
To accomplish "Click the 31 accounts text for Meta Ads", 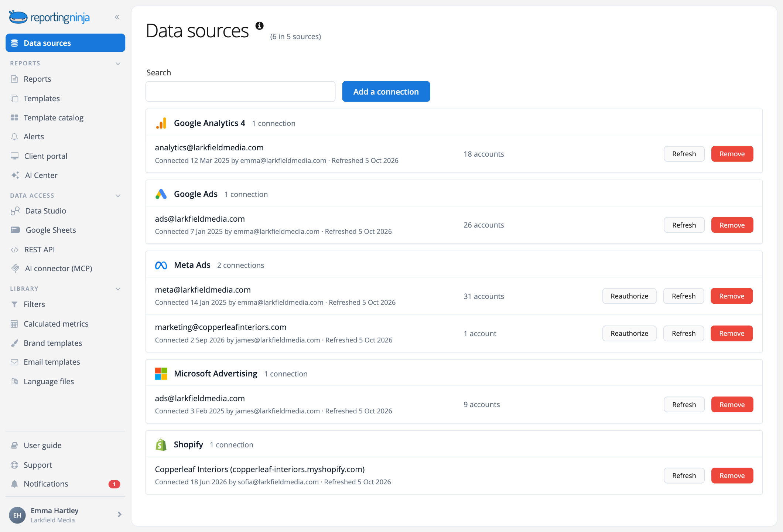I will click(x=483, y=296).
